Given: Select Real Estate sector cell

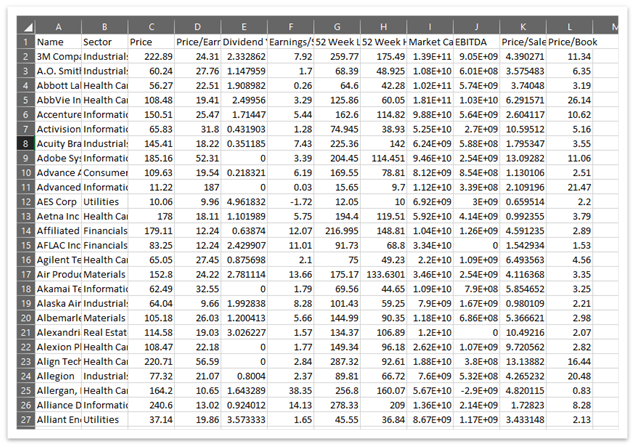Looking at the screenshot, I should point(105,333).
